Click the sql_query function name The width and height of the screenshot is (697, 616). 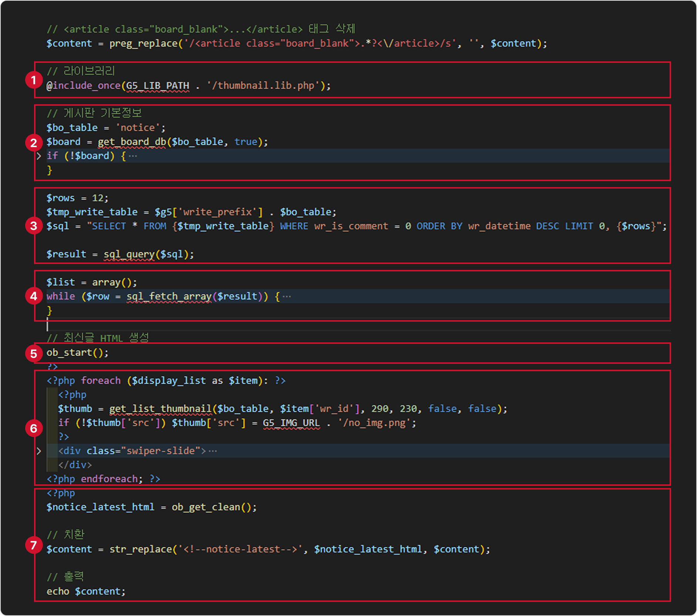pos(129,254)
